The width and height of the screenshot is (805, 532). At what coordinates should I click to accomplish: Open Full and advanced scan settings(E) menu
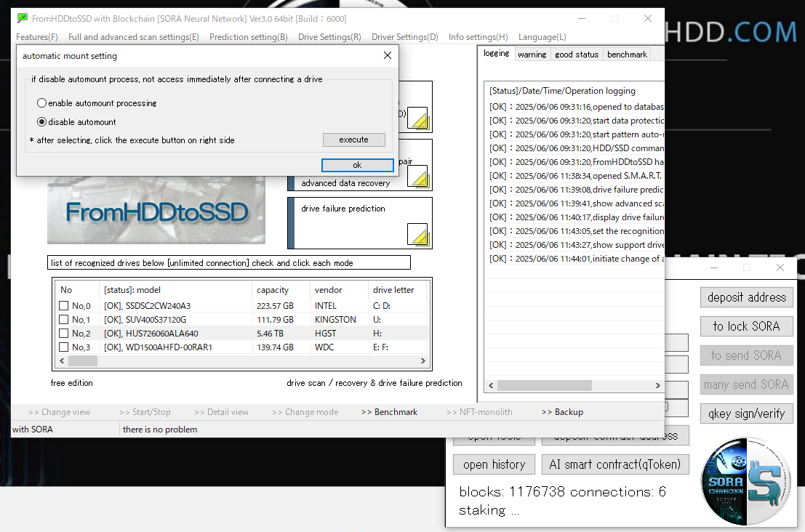(x=134, y=37)
